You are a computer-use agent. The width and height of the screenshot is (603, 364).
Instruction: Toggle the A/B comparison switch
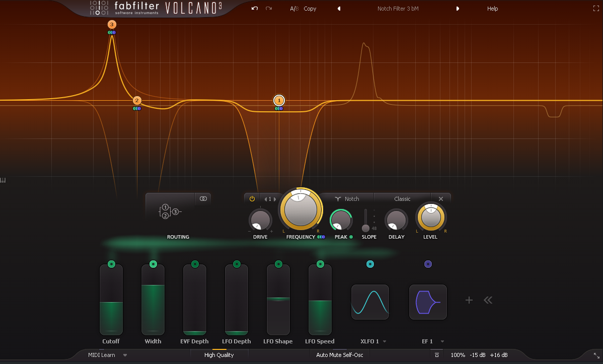point(294,9)
